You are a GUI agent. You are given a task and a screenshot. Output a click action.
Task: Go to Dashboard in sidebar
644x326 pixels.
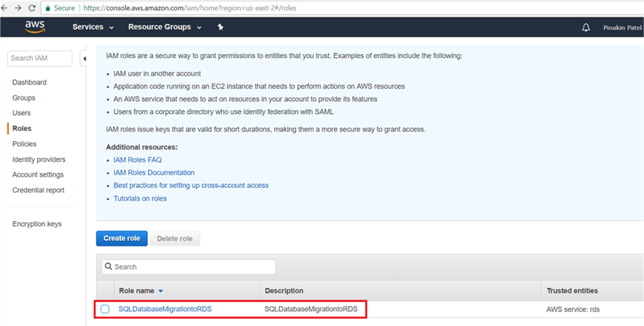(29, 82)
